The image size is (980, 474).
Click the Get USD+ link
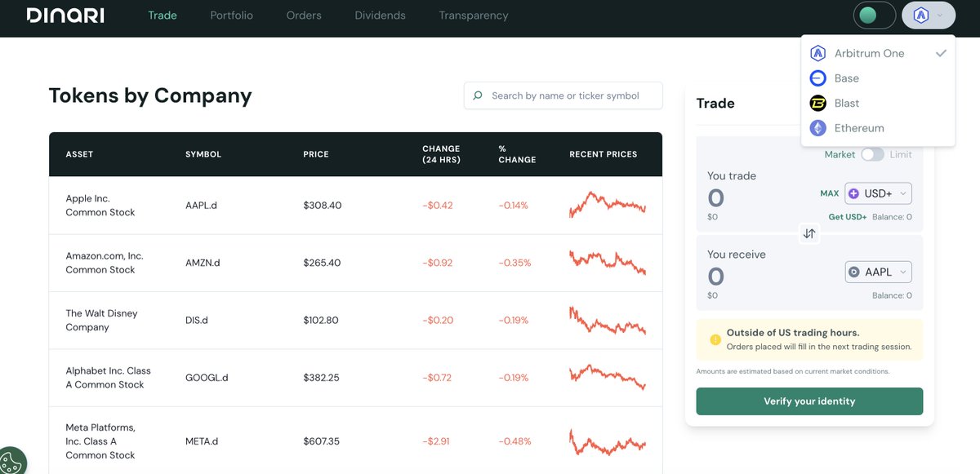(848, 217)
